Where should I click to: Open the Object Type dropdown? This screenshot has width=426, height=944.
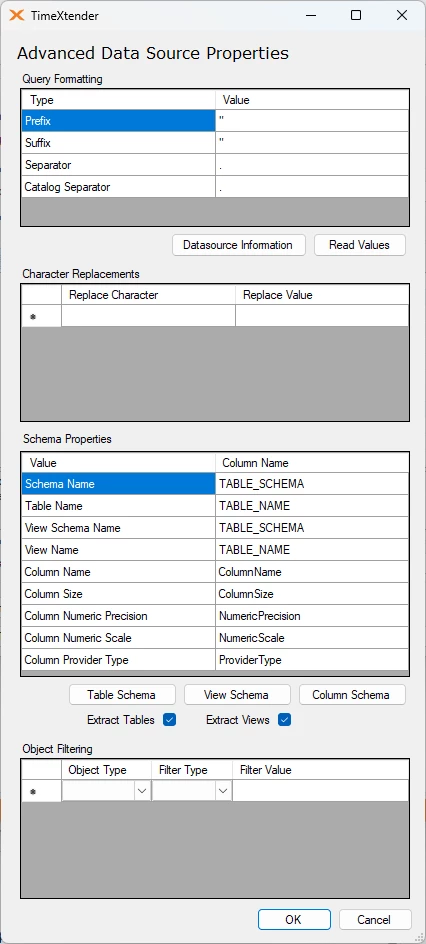pos(142,790)
